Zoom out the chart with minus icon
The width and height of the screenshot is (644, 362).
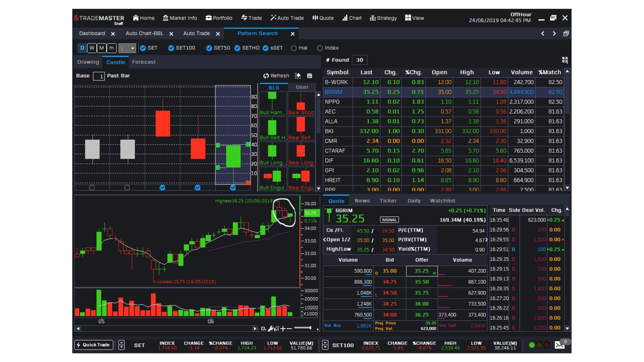click(x=289, y=328)
